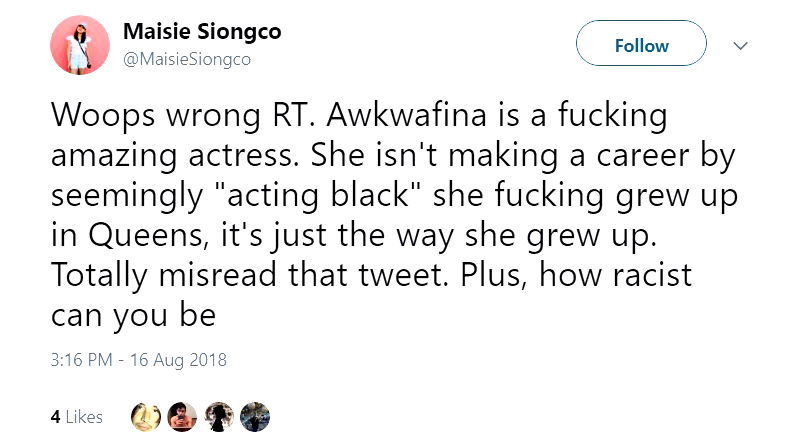Click the @MaisieSiongco handle
The width and height of the screenshot is (800, 446).
(x=186, y=59)
